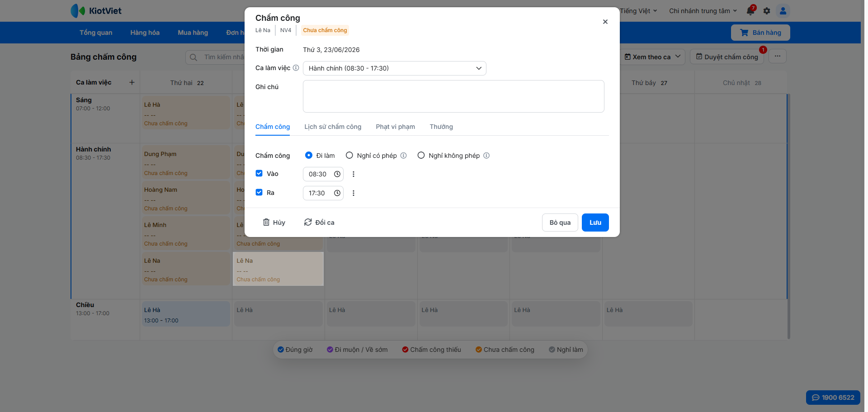
Task: Click the Thứ bảy 27 column header
Action: click(x=649, y=83)
